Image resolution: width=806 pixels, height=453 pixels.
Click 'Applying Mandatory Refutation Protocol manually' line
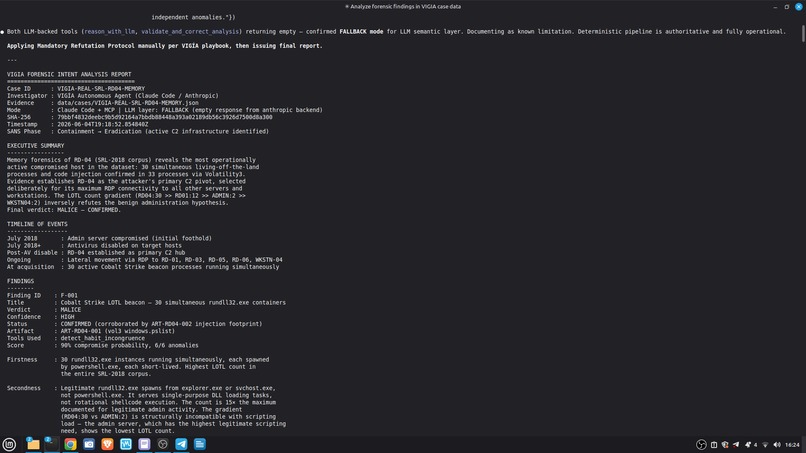164,46
